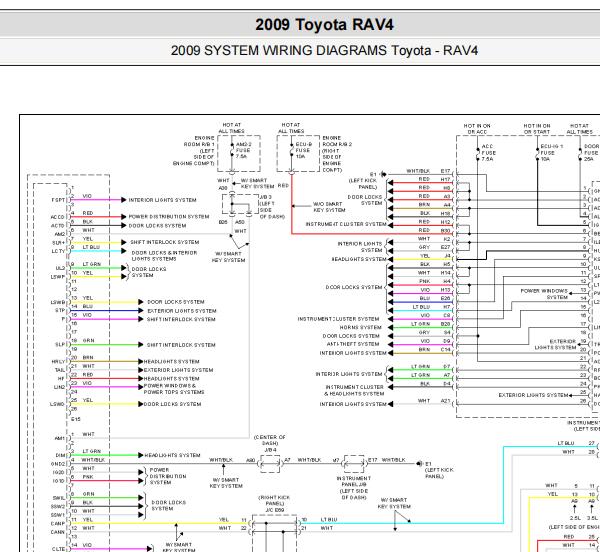
Task: Select the ACTD pin label
Action: 58,226
